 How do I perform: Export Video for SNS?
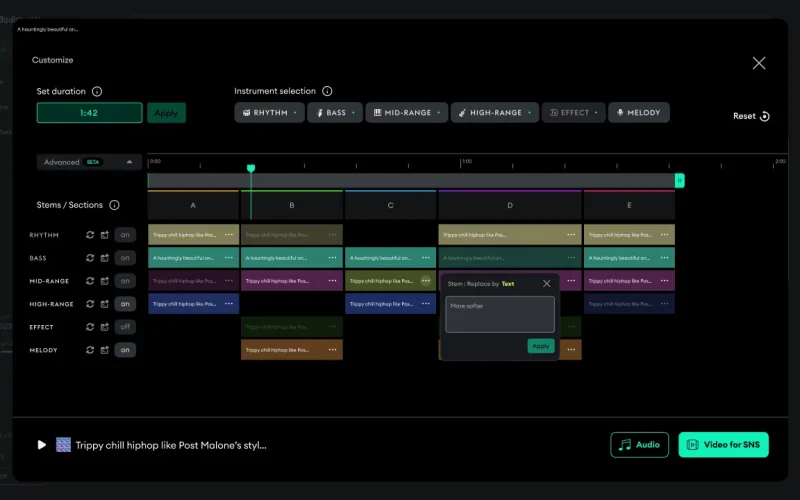tap(723, 445)
